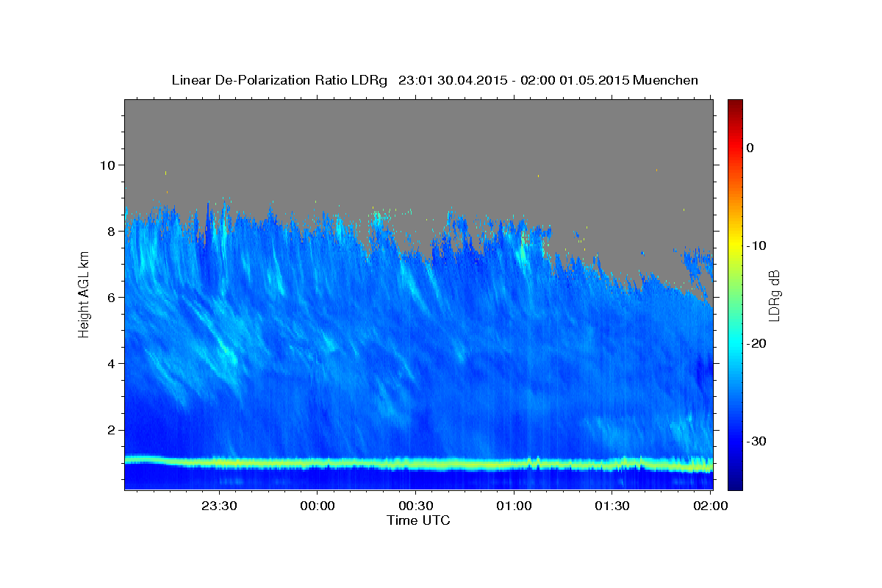This screenshot has width=882, height=588.
Task: Click the 02:00 time tick label
Action: (710, 506)
